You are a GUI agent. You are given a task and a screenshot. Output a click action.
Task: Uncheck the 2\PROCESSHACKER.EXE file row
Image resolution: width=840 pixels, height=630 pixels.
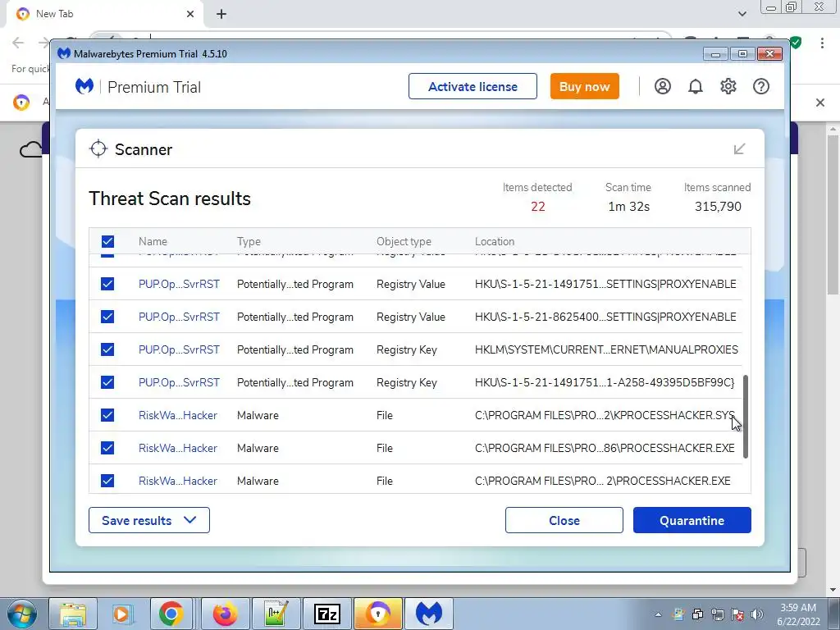point(107,481)
